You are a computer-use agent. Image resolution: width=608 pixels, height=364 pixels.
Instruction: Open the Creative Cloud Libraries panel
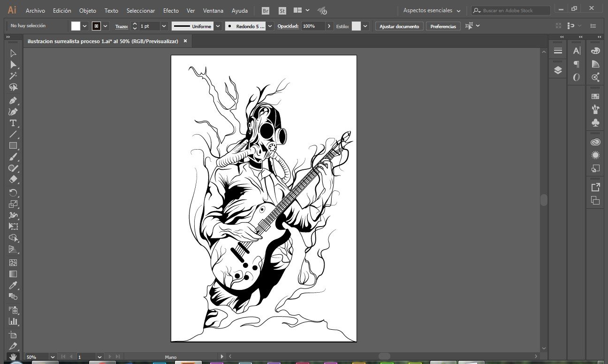point(595,142)
